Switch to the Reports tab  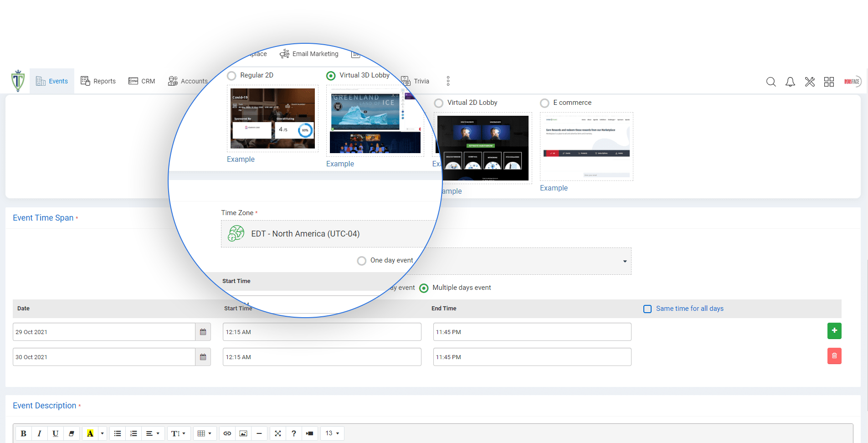click(x=98, y=81)
